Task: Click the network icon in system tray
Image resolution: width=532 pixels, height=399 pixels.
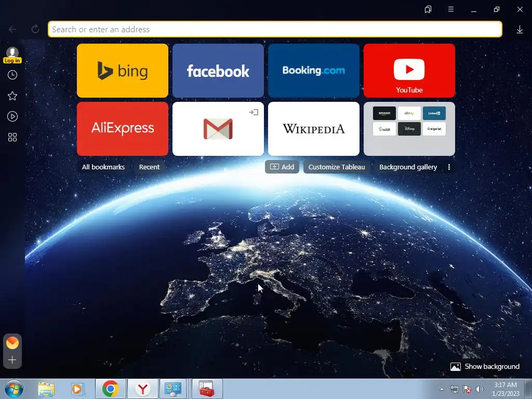Action: tap(454, 389)
